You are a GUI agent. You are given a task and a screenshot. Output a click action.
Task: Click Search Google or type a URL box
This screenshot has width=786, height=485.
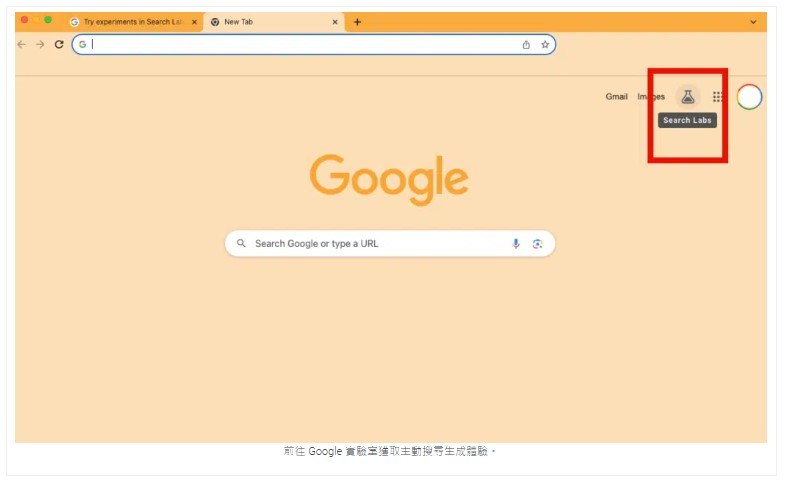389,244
